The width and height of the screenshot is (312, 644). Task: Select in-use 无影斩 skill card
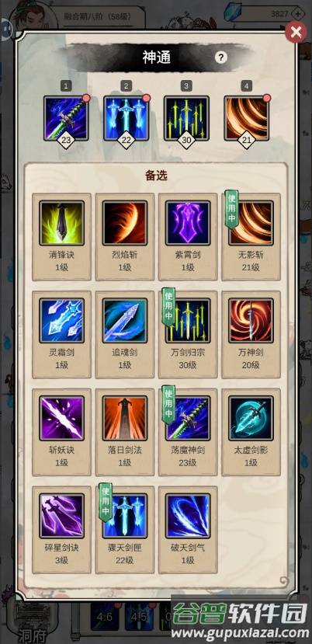pyautogui.click(x=251, y=237)
